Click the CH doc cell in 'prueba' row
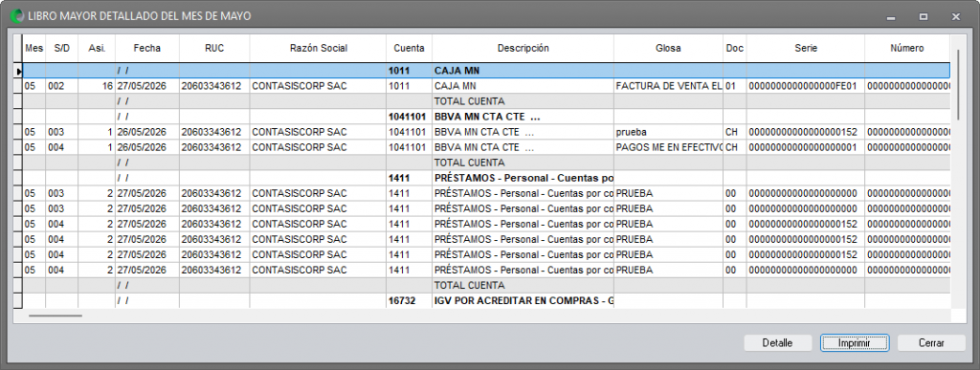Screen dimensions: 980x370 pos(734,132)
